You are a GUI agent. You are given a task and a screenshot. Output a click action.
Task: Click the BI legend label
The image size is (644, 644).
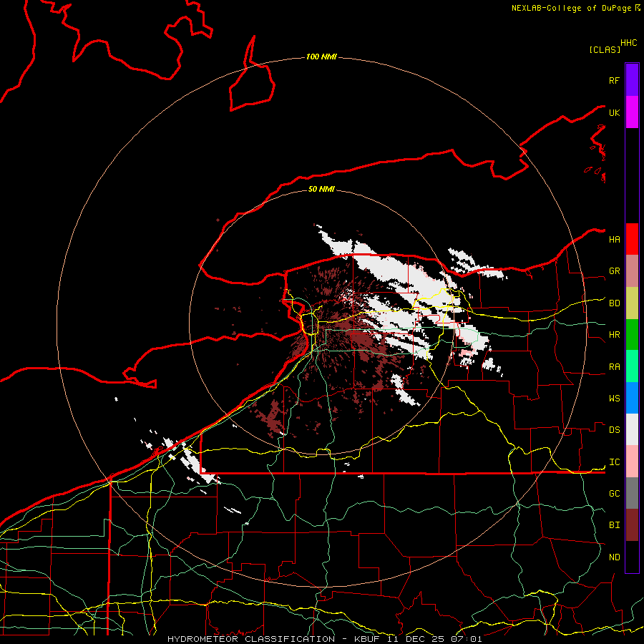click(x=615, y=525)
